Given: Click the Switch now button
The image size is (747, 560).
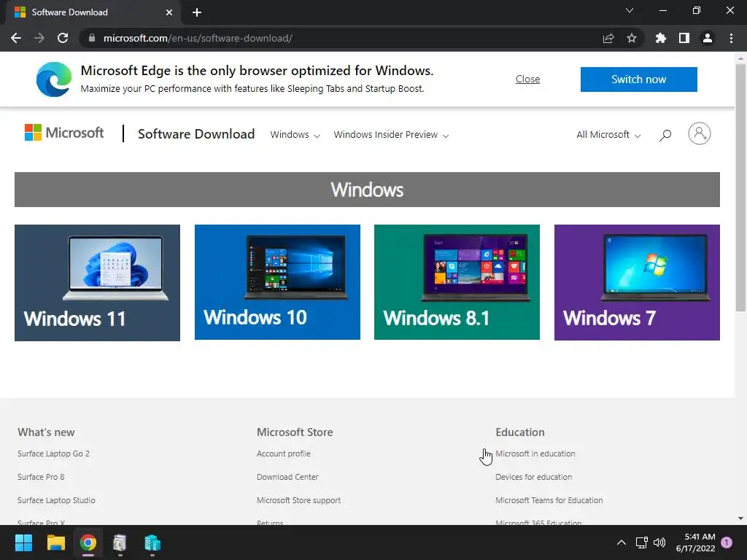Looking at the screenshot, I should [x=638, y=79].
